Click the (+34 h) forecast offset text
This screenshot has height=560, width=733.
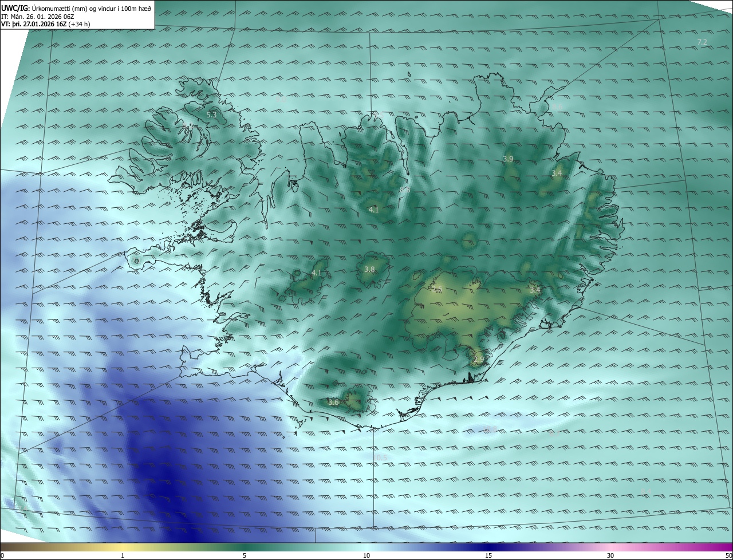(80, 24)
